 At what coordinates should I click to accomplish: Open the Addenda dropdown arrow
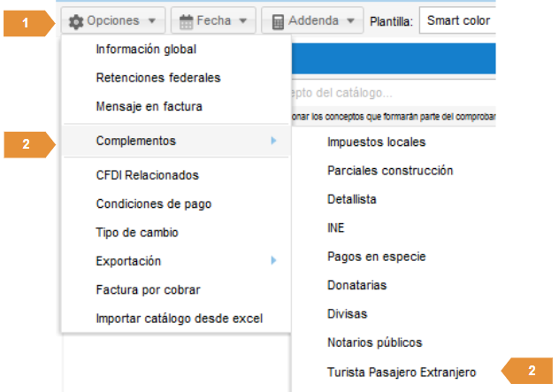pos(350,20)
